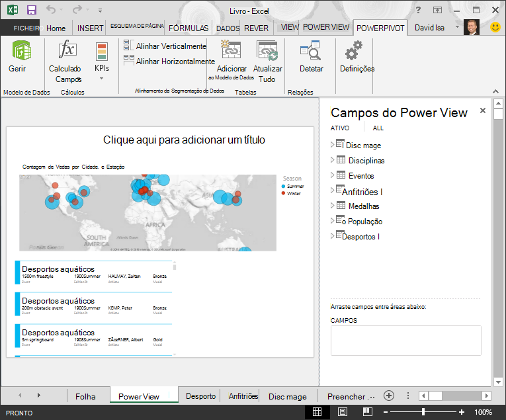
Task: Open the Gerir data model button
Action: pos(21,56)
